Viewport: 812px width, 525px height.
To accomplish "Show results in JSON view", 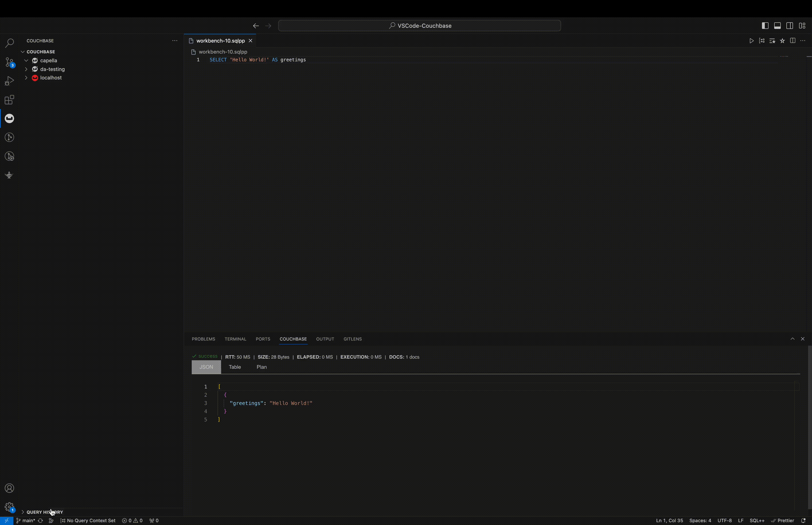I will point(206,367).
